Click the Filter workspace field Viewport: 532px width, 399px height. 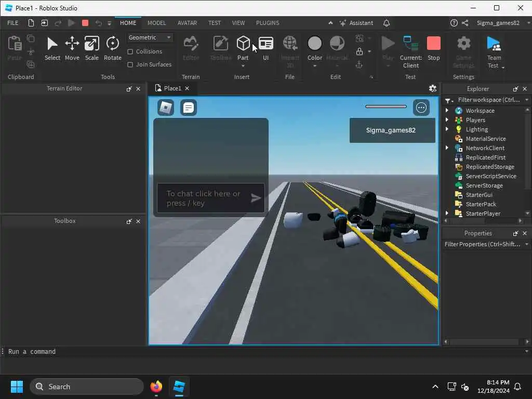pos(488,100)
